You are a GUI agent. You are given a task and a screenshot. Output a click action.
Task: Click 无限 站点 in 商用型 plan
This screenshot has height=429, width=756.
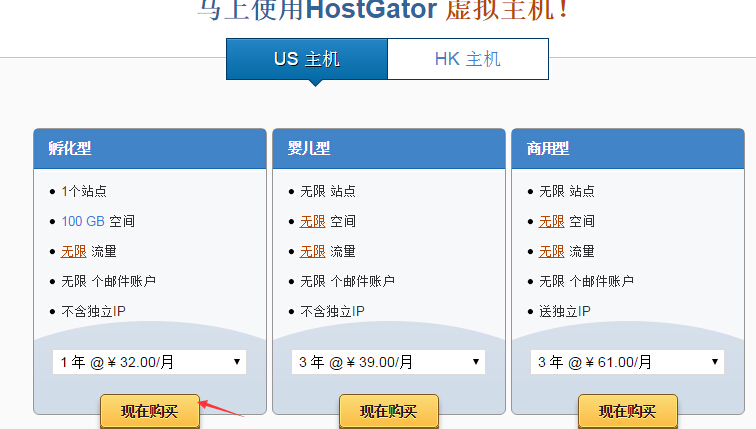[567, 191]
